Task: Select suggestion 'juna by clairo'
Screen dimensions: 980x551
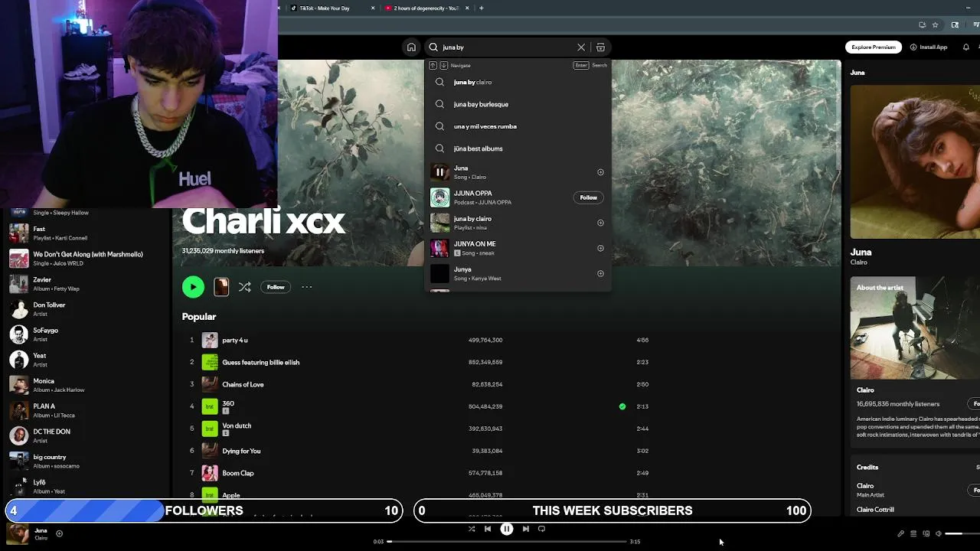Action: tap(518, 82)
